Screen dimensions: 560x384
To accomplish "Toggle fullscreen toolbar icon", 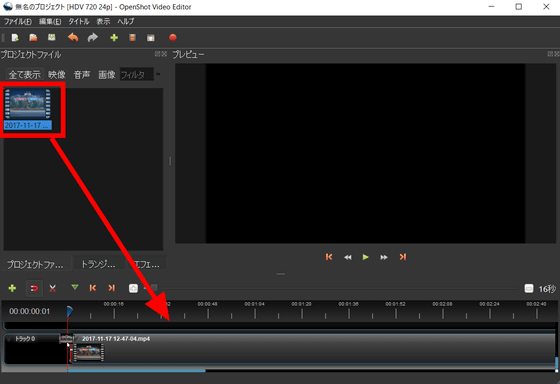I will (x=151, y=38).
